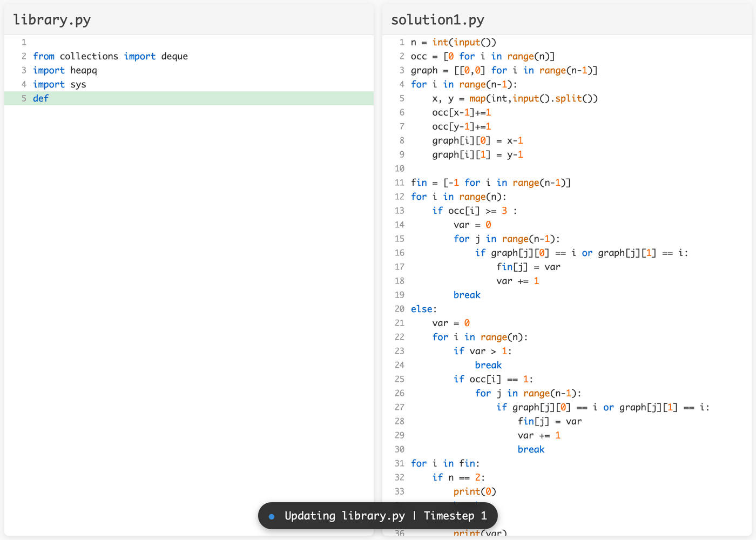Screen dimensions: 756x540
Task: Click the library.py file title
Action: point(52,20)
